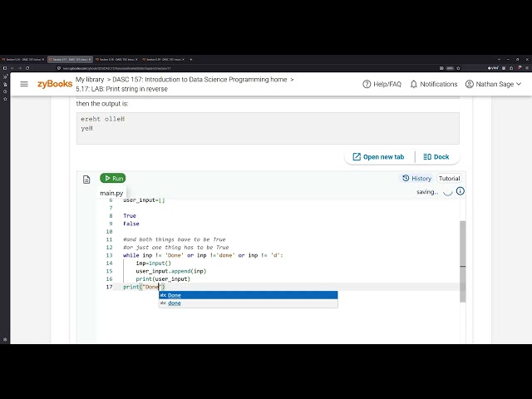
Task: Click the Dock button label
Action: pyautogui.click(x=441, y=157)
